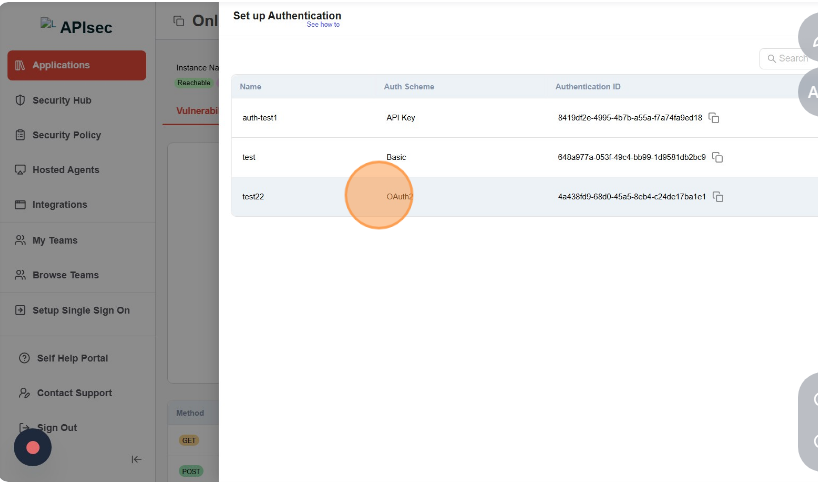Open the Applications sidebar item

[77, 65]
